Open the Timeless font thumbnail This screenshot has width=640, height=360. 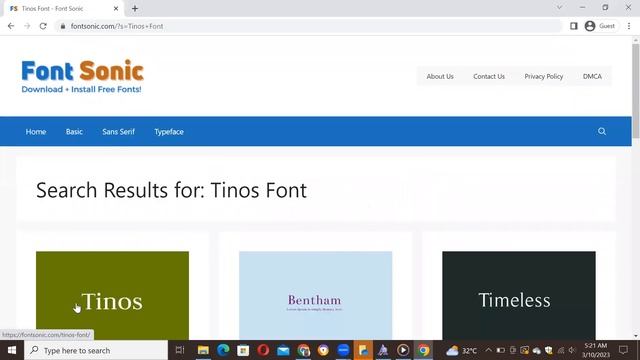coord(519,296)
